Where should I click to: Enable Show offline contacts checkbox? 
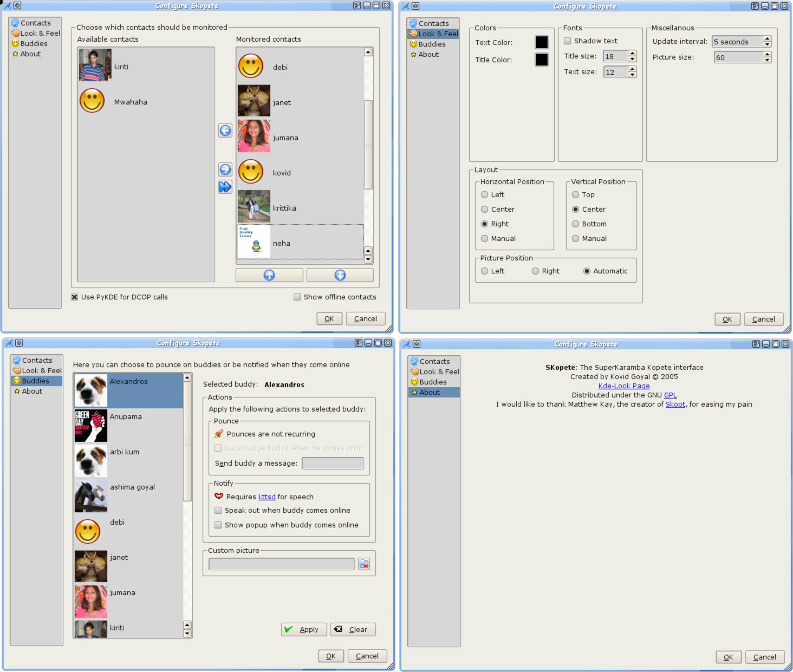pyautogui.click(x=297, y=297)
